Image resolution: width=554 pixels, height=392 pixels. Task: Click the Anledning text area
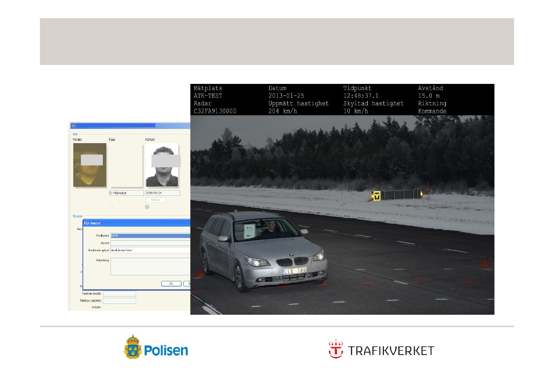150,266
